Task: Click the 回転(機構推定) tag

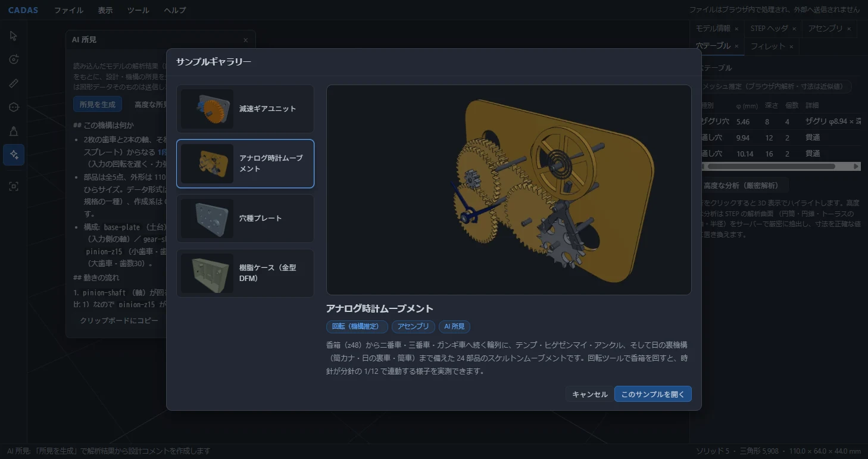Action: pos(357,326)
